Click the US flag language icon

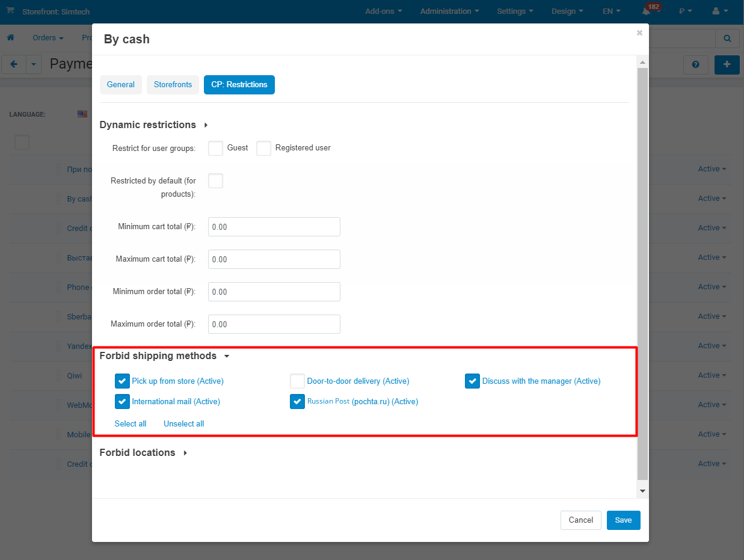click(x=82, y=114)
